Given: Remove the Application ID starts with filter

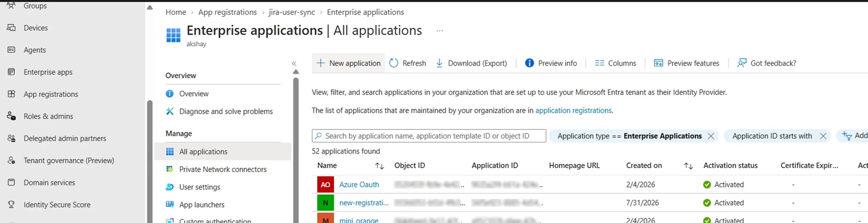Looking at the screenshot, I should tap(823, 136).
